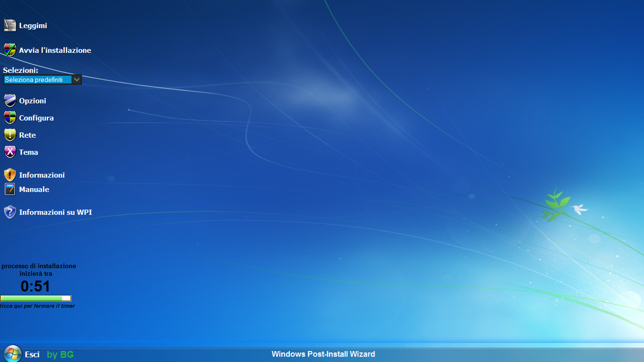Stop the timer via 'clicca qui per fermare il timer'
This screenshot has width=644, height=362.
click(x=37, y=306)
